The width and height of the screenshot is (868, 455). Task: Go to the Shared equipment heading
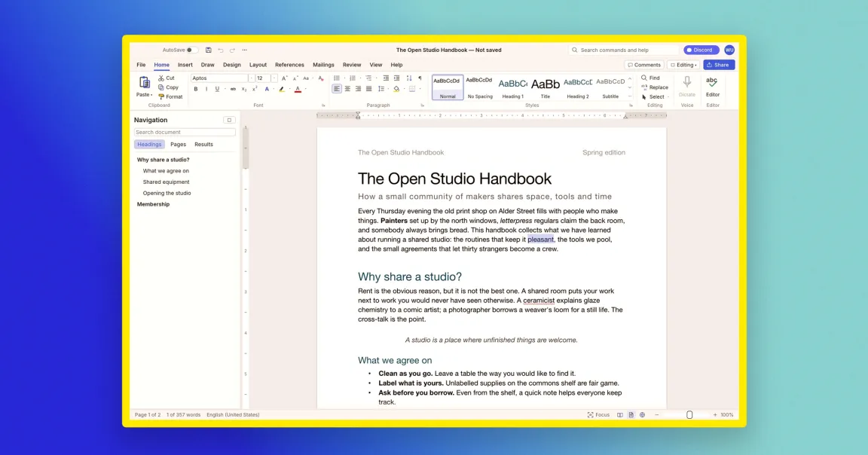point(166,182)
